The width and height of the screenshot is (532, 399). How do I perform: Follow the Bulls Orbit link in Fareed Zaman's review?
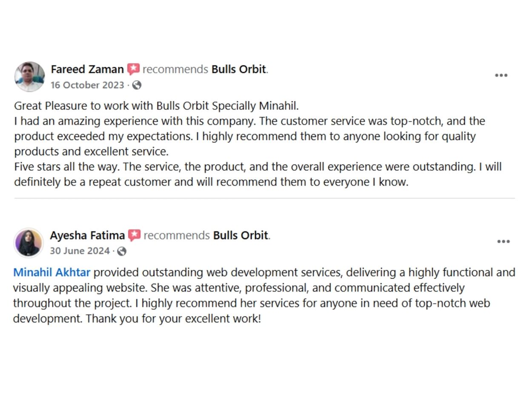tap(239, 69)
